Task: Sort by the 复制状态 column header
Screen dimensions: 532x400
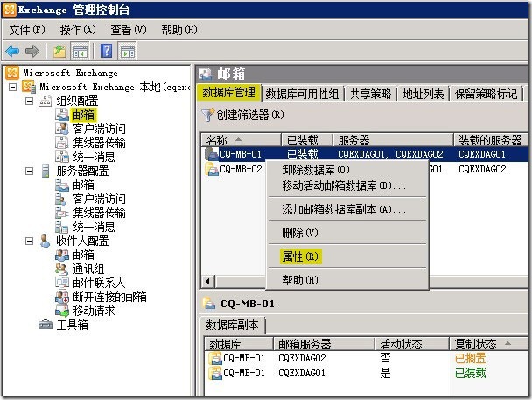Action: coord(488,344)
